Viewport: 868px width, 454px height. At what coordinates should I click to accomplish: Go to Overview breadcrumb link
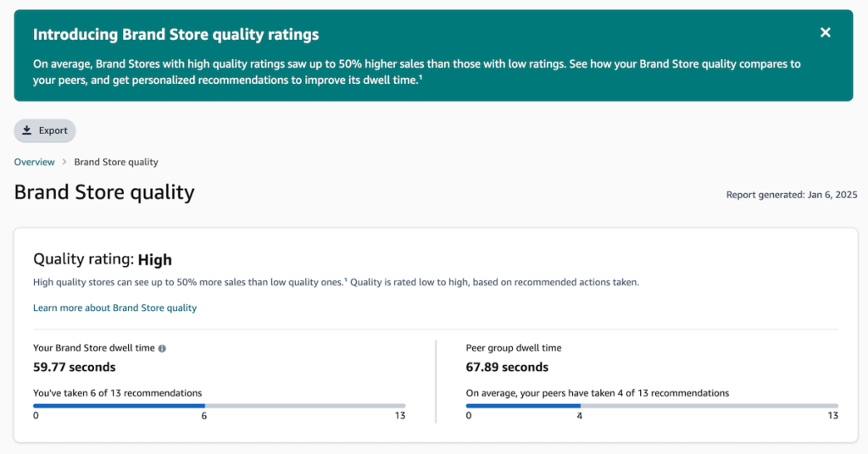click(34, 162)
